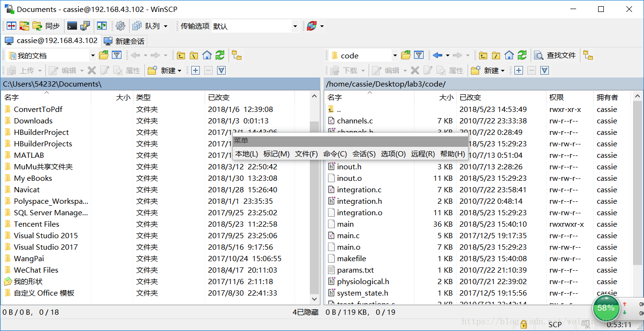Click the lock icon in status bar
The height and width of the screenshot is (331, 644).
(524, 325)
